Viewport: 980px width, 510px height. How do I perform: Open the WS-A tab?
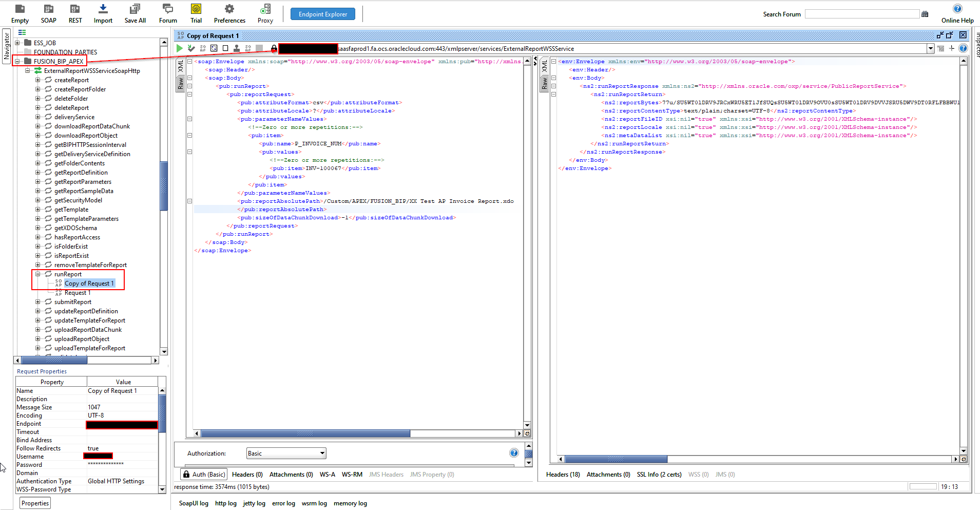click(328, 474)
